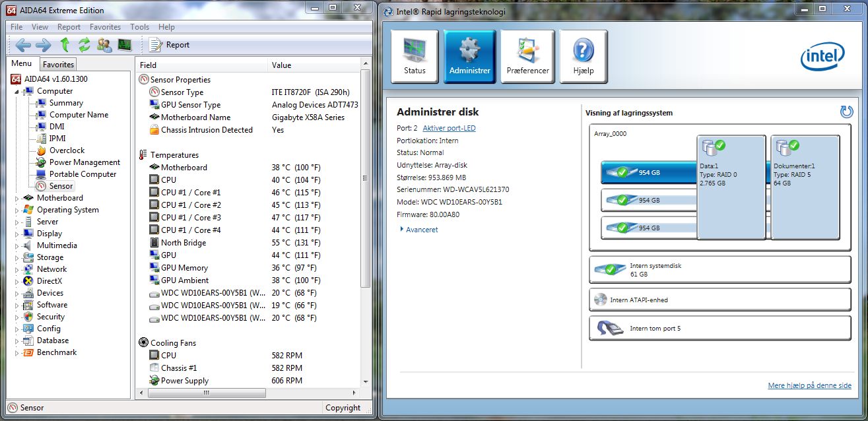Select Chassis Intrusion Detected row

tap(248, 130)
